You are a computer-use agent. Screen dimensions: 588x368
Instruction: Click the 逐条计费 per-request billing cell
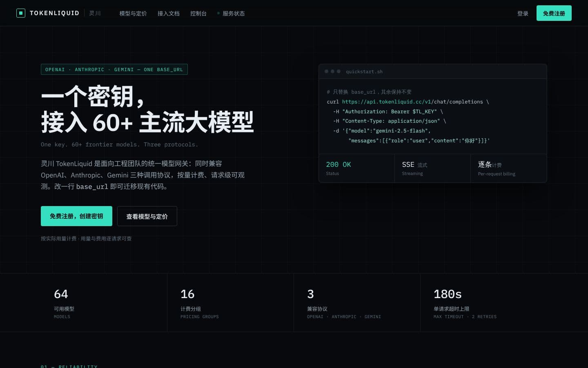509,168
